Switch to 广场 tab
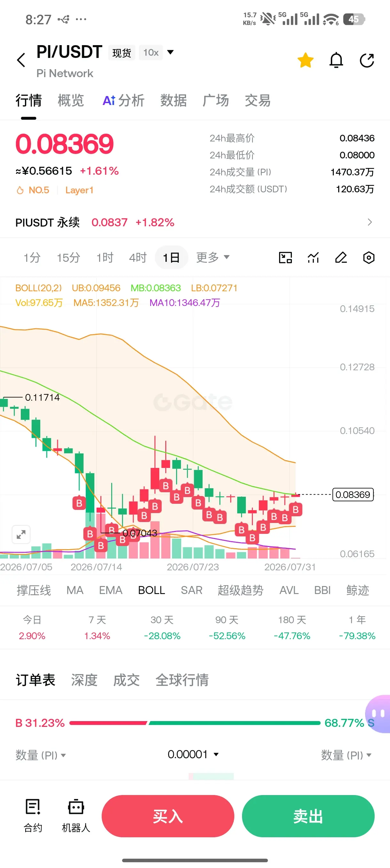This screenshot has width=390, height=868. tap(216, 100)
